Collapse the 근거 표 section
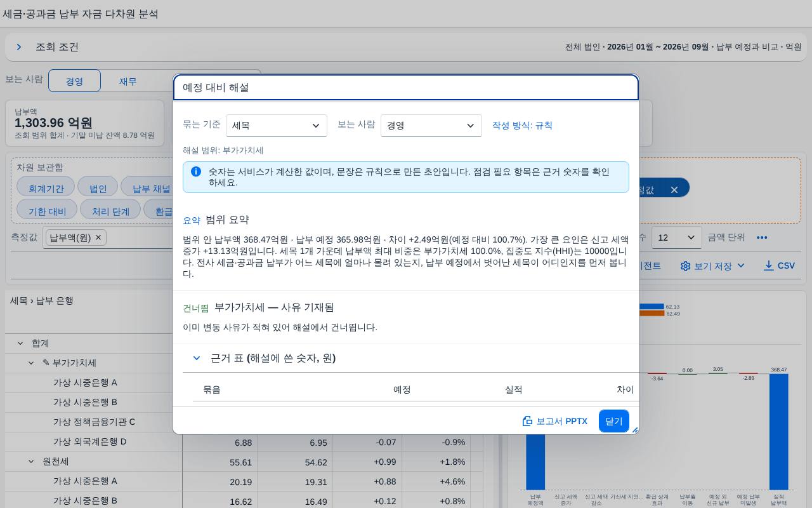This screenshot has width=812, height=508. pos(197,358)
